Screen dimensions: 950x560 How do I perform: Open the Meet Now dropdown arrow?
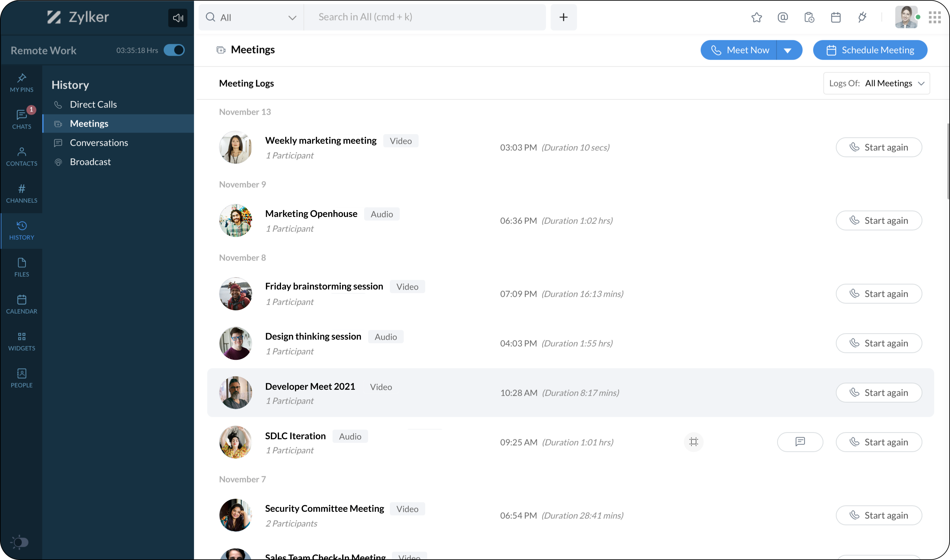coord(788,50)
